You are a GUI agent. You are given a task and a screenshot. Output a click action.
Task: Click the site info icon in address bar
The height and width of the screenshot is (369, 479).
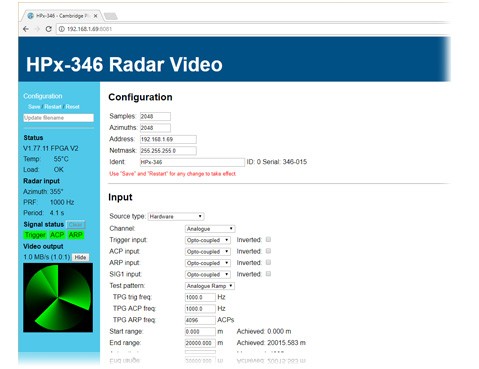pyautogui.click(x=61, y=29)
